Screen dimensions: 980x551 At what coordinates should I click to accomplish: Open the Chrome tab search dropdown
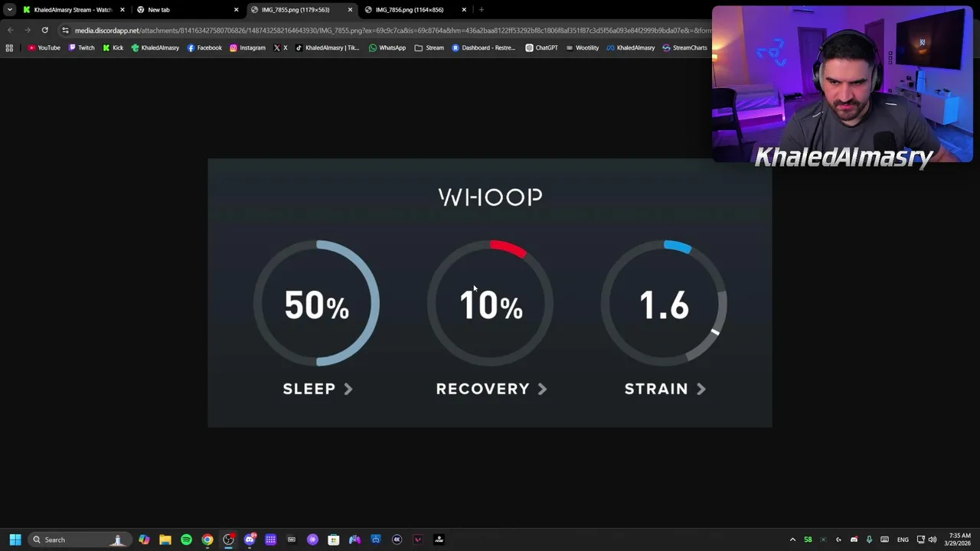pyautogui.click(x=10, y=9)
